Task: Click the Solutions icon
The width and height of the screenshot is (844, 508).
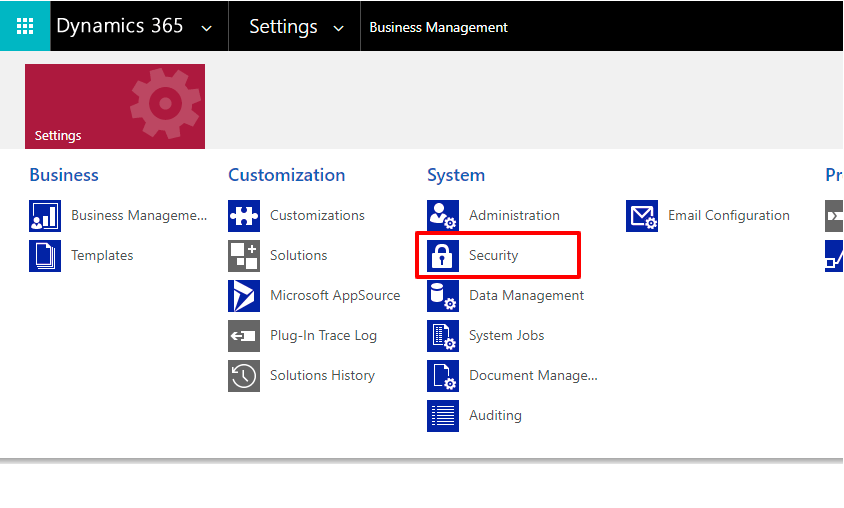Action: point(244,256)
